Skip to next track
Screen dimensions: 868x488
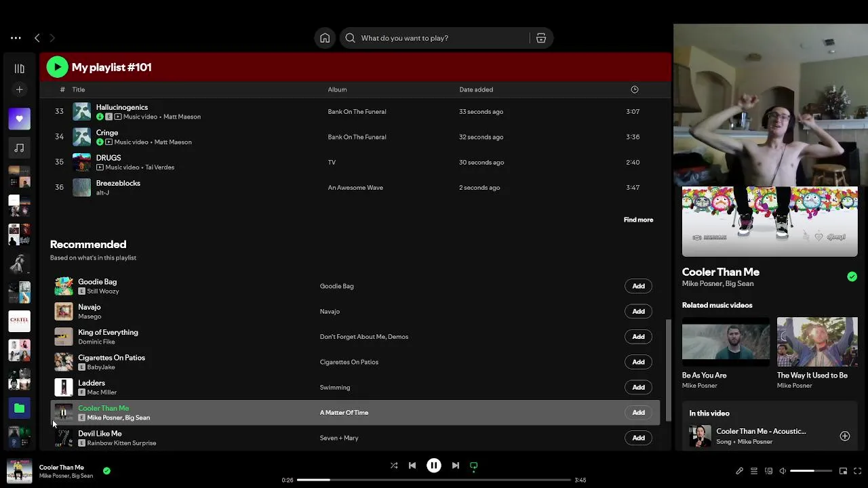coord(456,466)
